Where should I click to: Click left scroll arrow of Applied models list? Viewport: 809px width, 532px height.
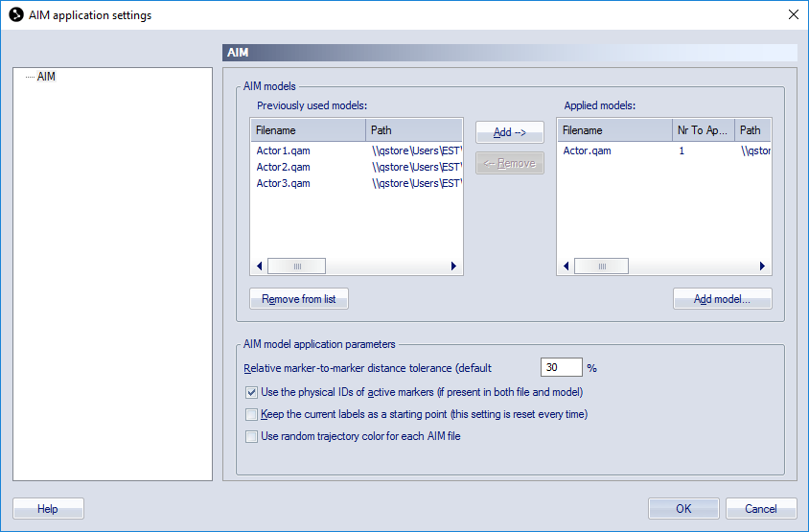pyautogui.click(x=566, y=266)
